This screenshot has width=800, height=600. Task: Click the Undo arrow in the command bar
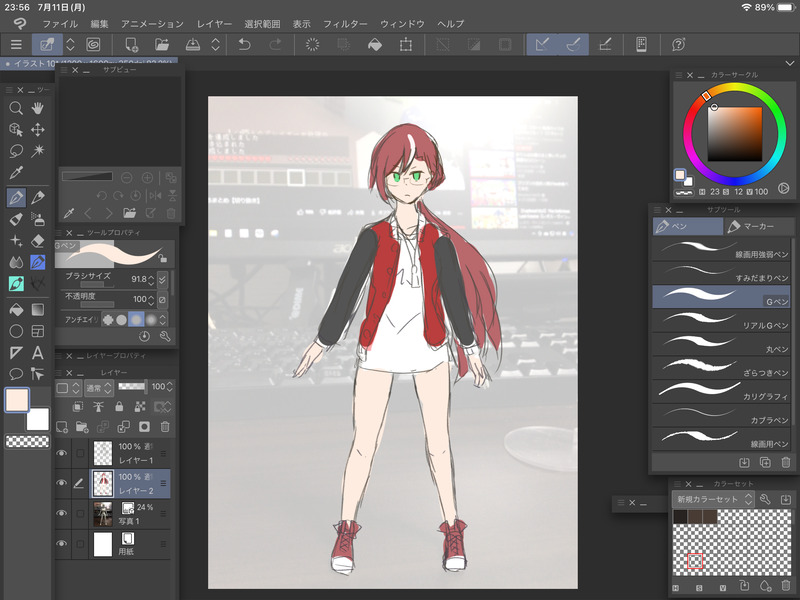pyautogui.click(x=245, y=44)
